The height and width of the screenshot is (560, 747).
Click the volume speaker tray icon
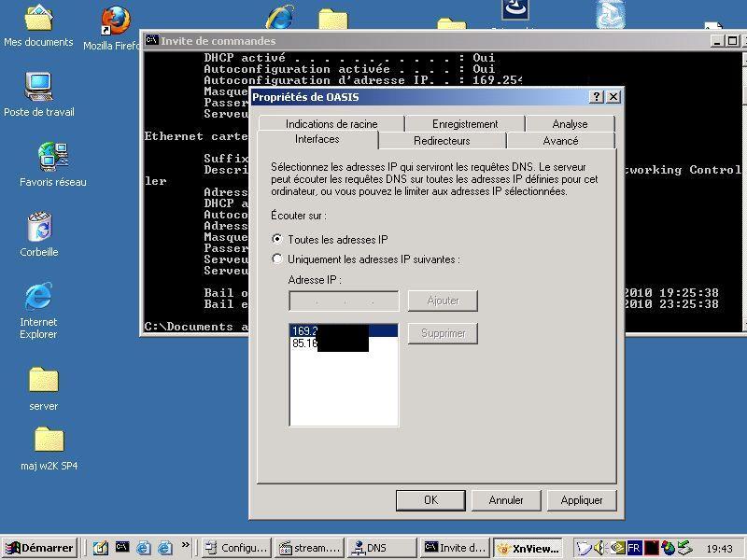599,548
